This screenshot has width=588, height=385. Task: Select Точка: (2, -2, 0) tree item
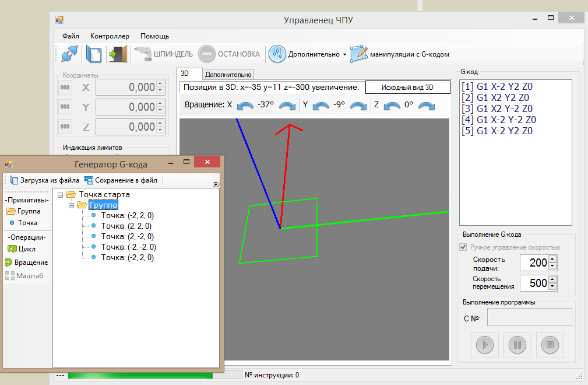(128, 236)
